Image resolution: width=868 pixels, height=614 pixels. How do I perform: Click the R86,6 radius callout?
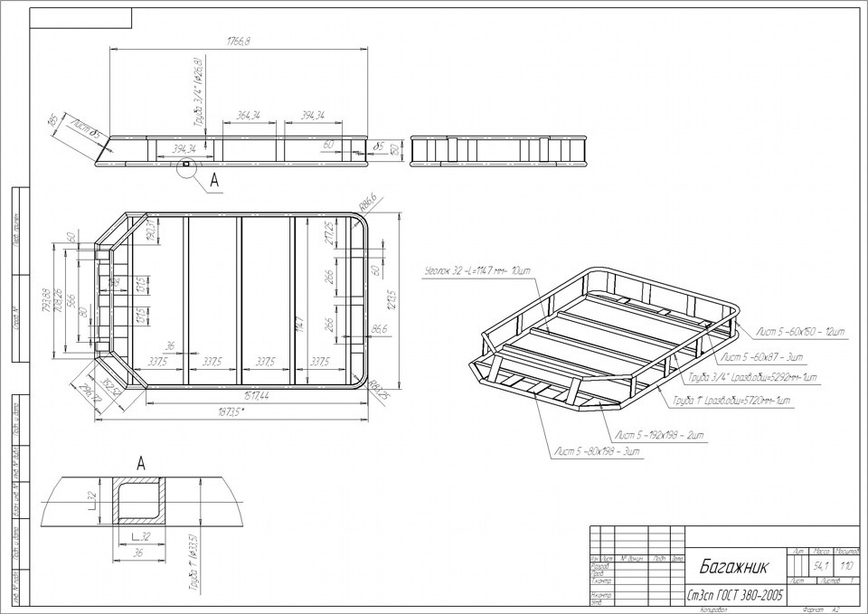[367, 202]
